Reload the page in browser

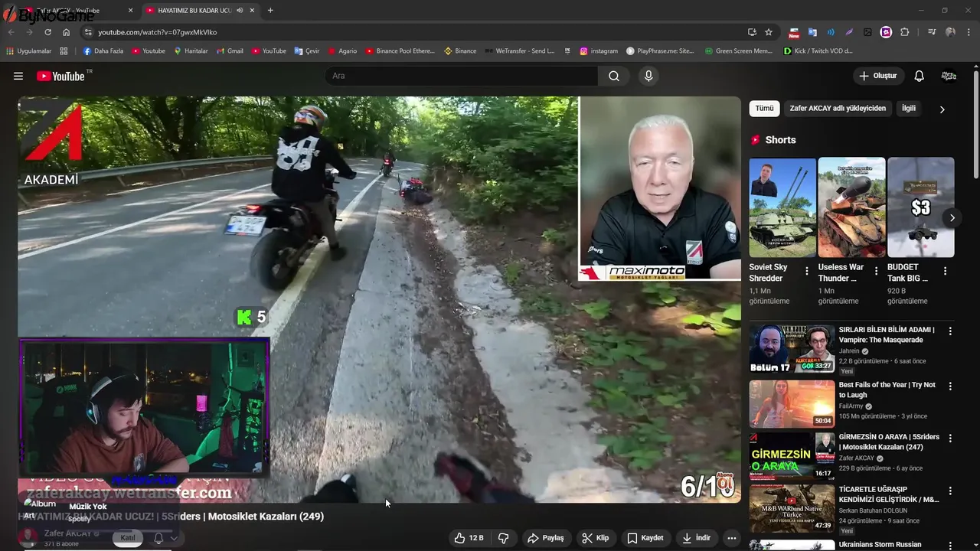(47, 32)
